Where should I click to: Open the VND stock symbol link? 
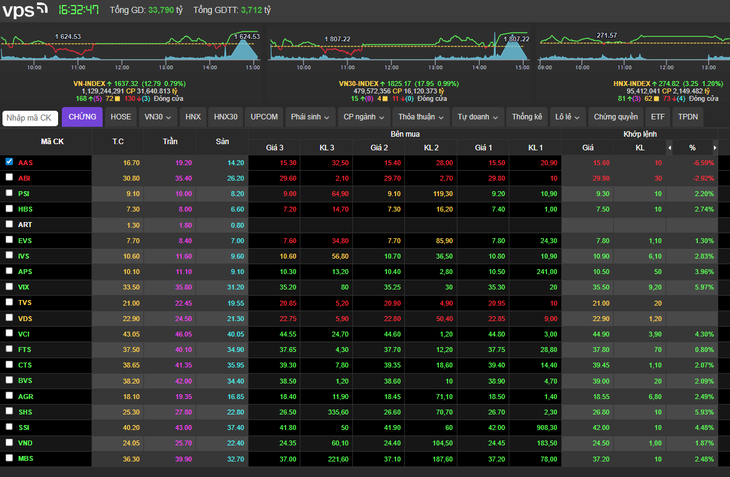tap(25, 443)
